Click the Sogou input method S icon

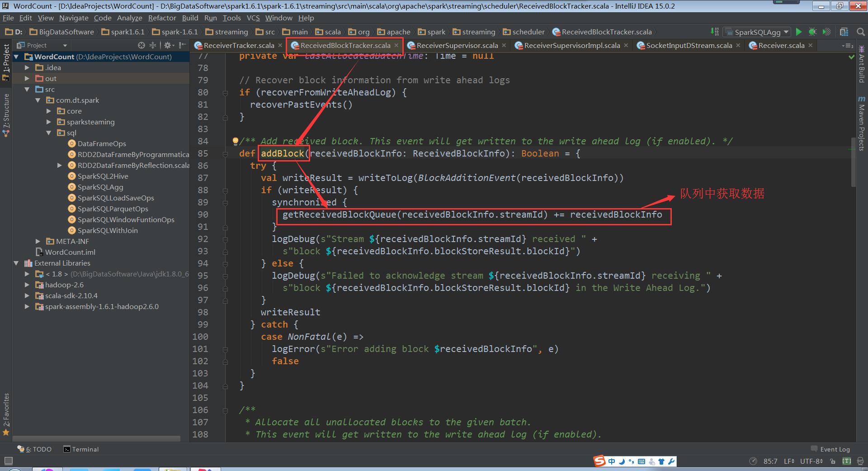click(599, 461)
